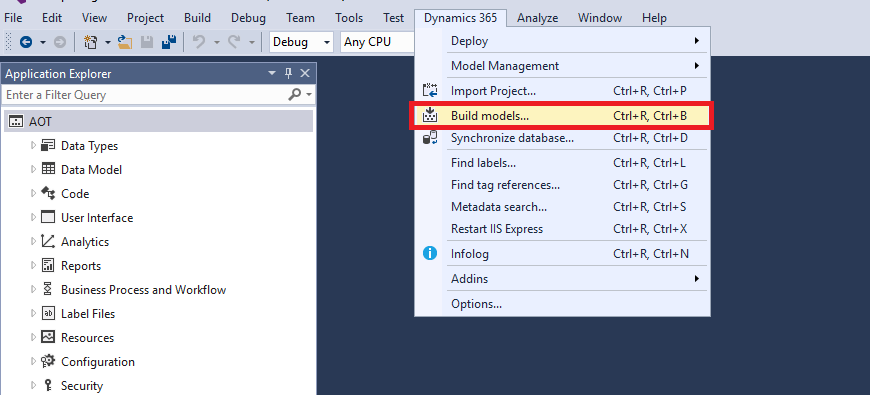Click the Build models menu icon
This screenshot has width=870, height=395.
pyautogui.click(x=430, y=116)
